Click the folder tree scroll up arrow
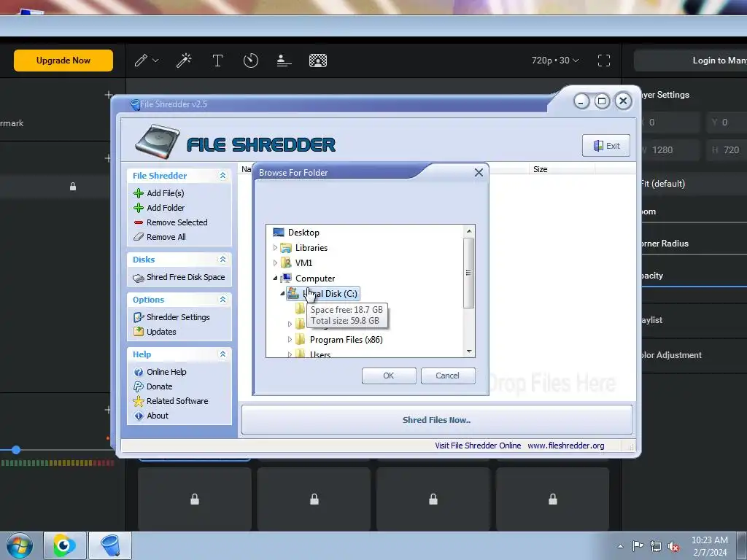 coord(469,231)
